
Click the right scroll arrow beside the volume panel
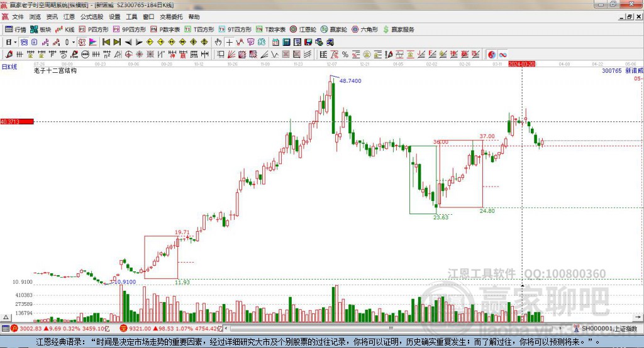(638, 317)
